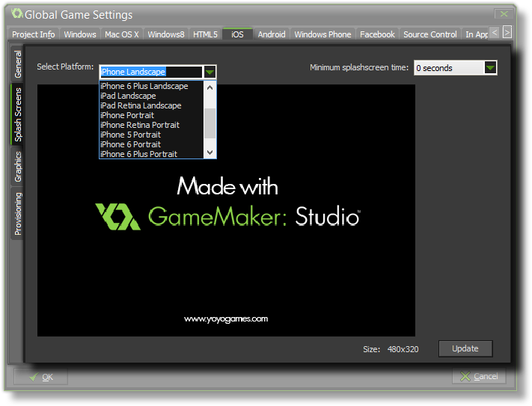The image size is (532, 406).
Task: Open the minimum splashscreen time dropdown arrow
Action: tap(490, 67)
